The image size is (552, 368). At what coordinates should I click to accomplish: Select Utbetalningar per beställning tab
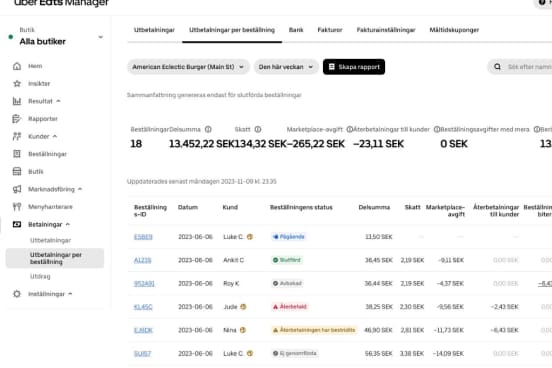pyautogui.click(x=232, y=30)
